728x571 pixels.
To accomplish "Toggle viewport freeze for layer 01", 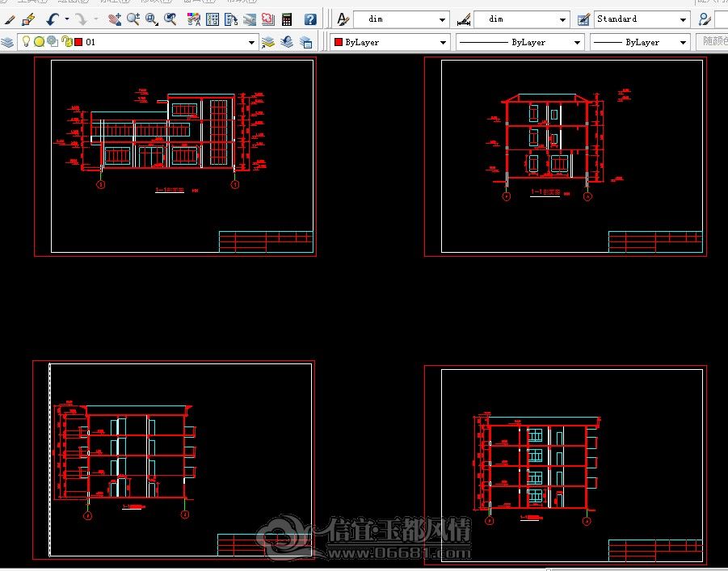I will 53,42.
